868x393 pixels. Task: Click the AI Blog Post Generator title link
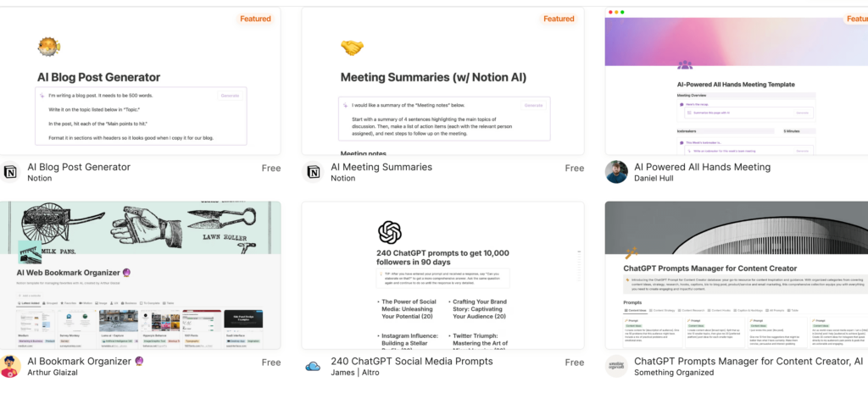(x=79, y=167)
